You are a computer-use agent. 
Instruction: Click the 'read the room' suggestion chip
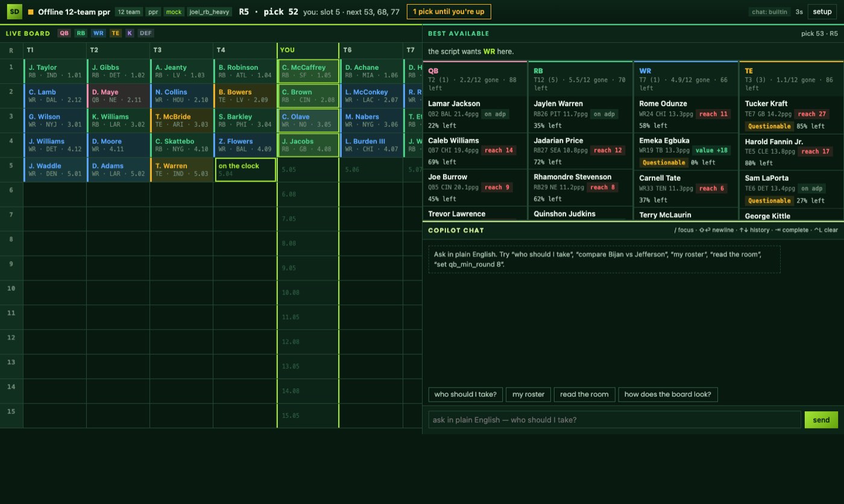pos(584,394)
